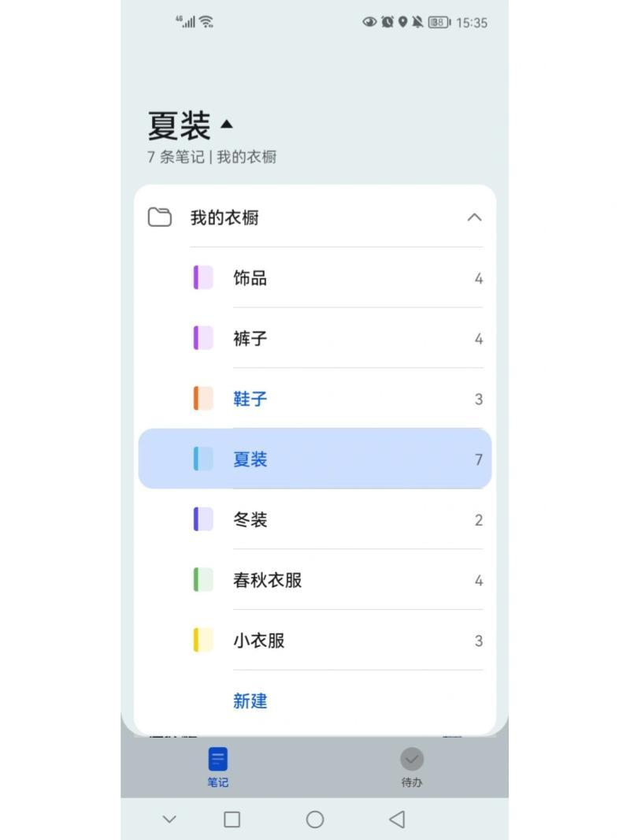This screenshot has width=630, height=840.
Task: Switch to the 笔记 tab
Action: tap(218, 767)
